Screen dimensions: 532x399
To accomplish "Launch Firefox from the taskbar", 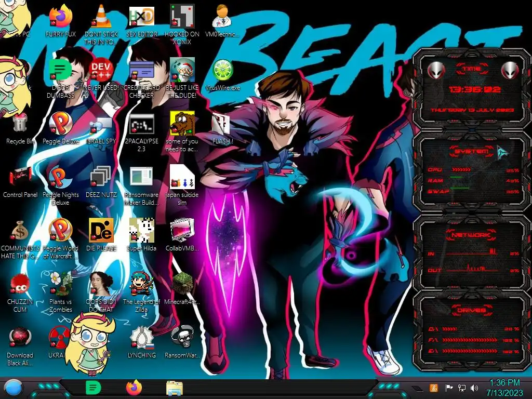I will click(x=134, y=388).
